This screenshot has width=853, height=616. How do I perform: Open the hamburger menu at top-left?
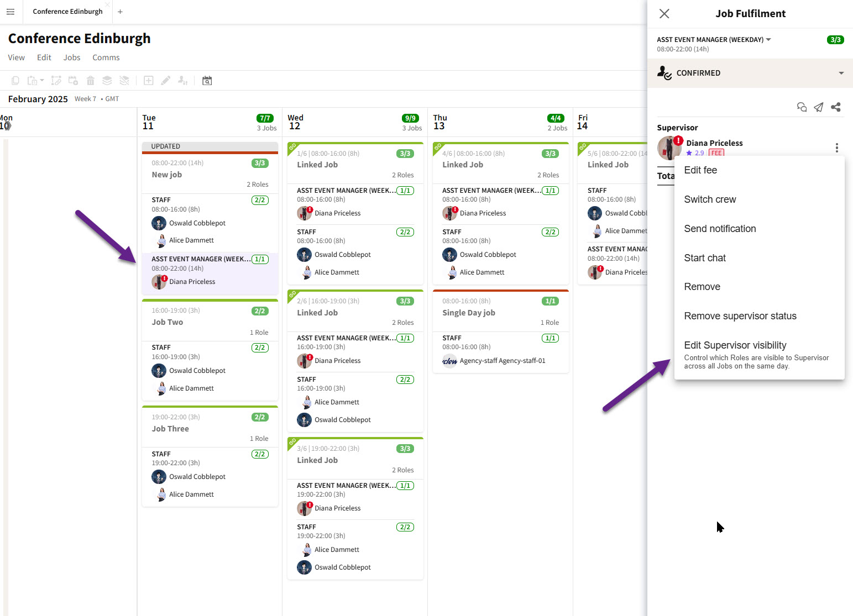[10, 12]
